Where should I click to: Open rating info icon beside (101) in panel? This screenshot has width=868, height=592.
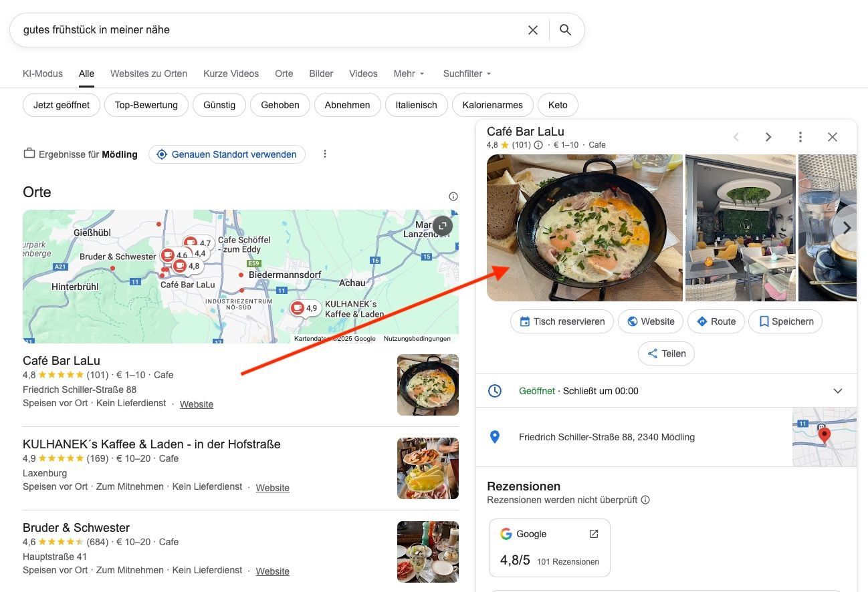coord(538,145)
